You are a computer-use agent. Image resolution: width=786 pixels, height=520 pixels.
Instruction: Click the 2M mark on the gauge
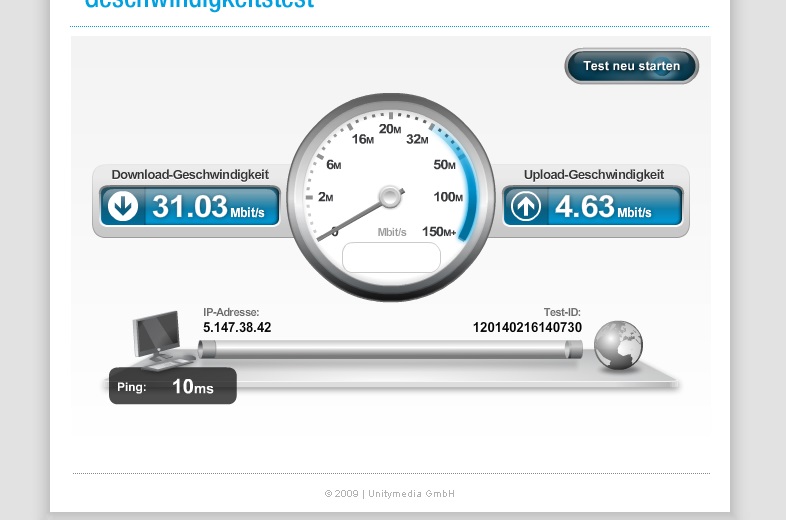click(x=325, y=197)
